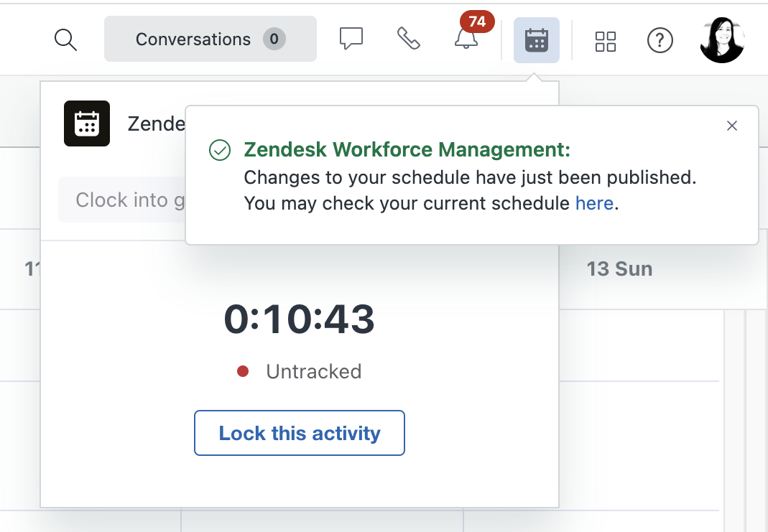Click the Conversations button

click(x=210, y=39)
